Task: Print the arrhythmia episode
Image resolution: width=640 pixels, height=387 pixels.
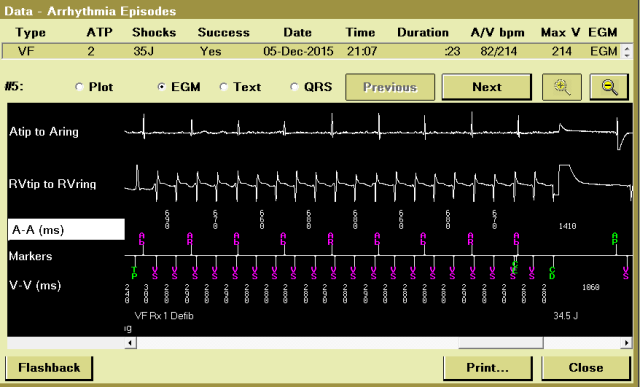Action: point(488,368)
